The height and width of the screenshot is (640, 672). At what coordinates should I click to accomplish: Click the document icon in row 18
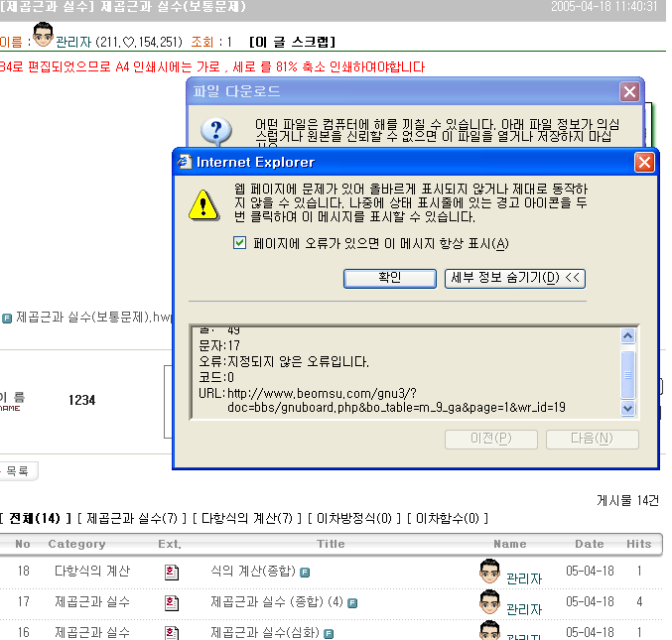click(172, 573)
